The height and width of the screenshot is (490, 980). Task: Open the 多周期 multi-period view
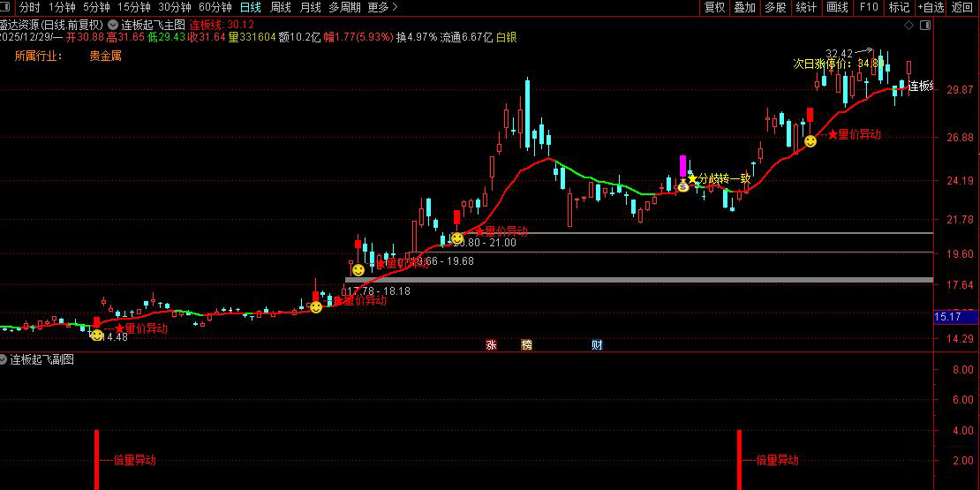tap(344, 7)
